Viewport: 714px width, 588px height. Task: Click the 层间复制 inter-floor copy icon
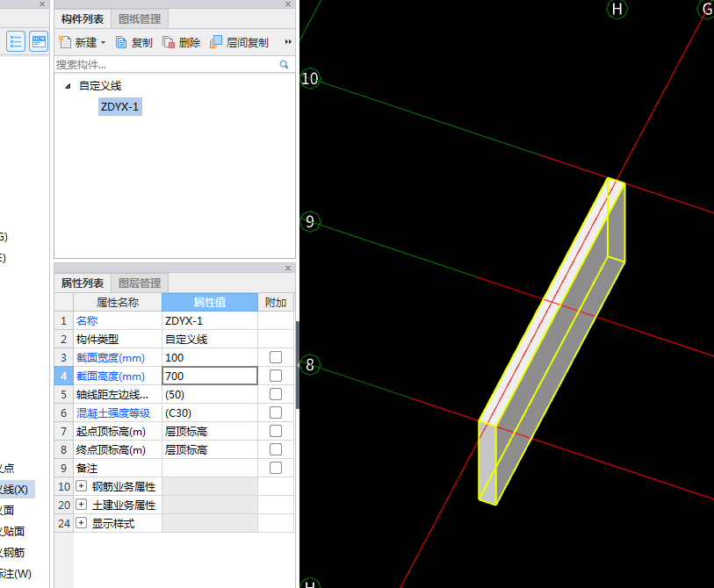tap(216, 42)
